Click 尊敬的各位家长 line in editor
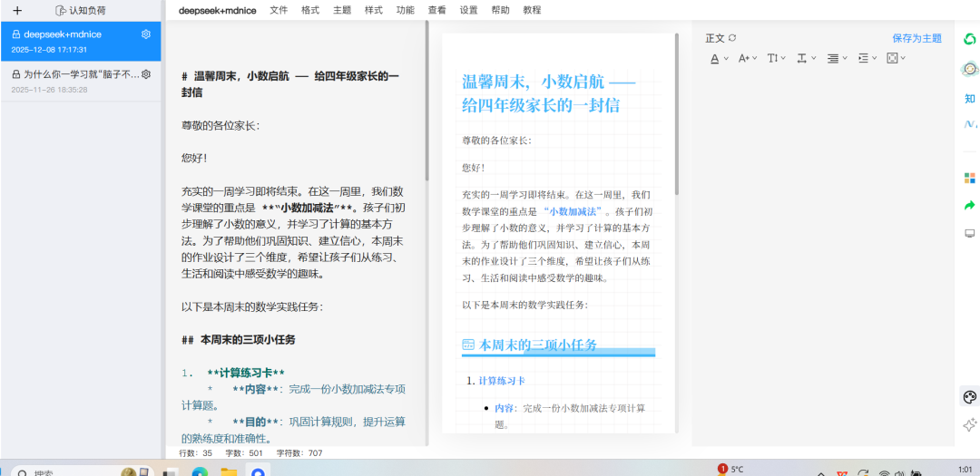 220,125
